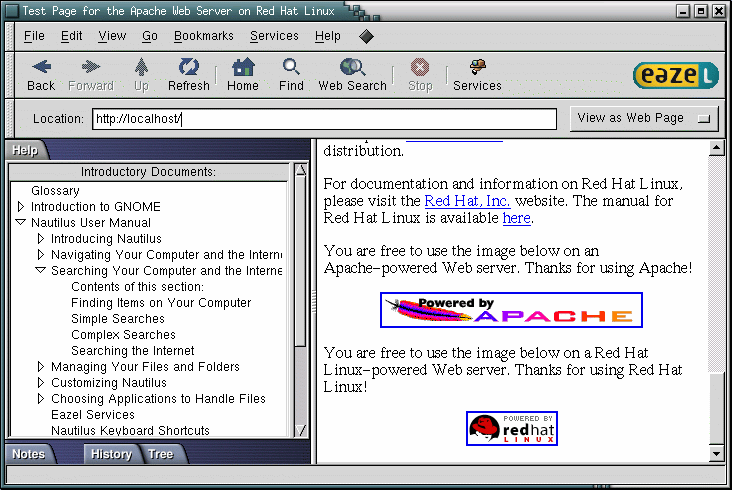This screenshot has width=732, height=490.
Task: Open the View menu
Action: point(112,36)
